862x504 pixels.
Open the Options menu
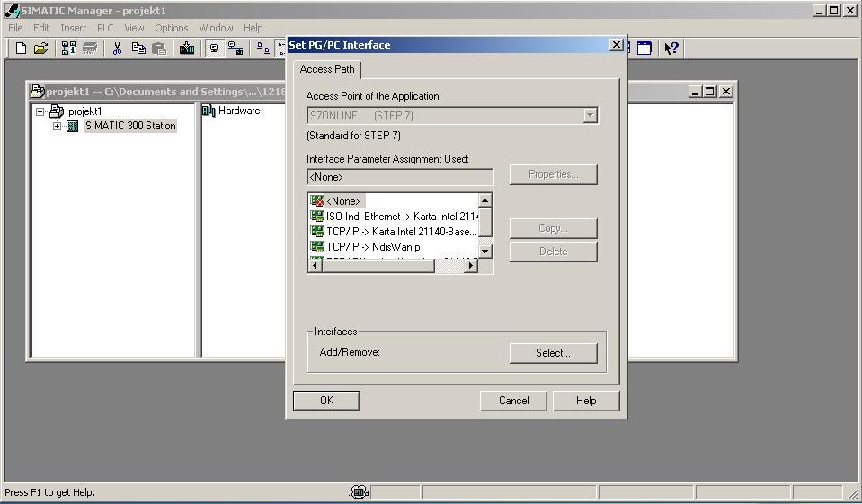coord(171,28)
